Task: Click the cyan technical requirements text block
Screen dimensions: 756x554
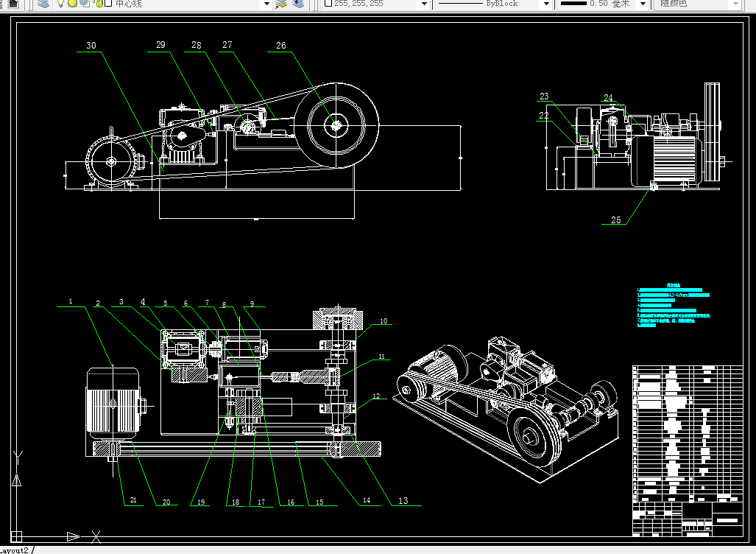Action: point(674,305)
